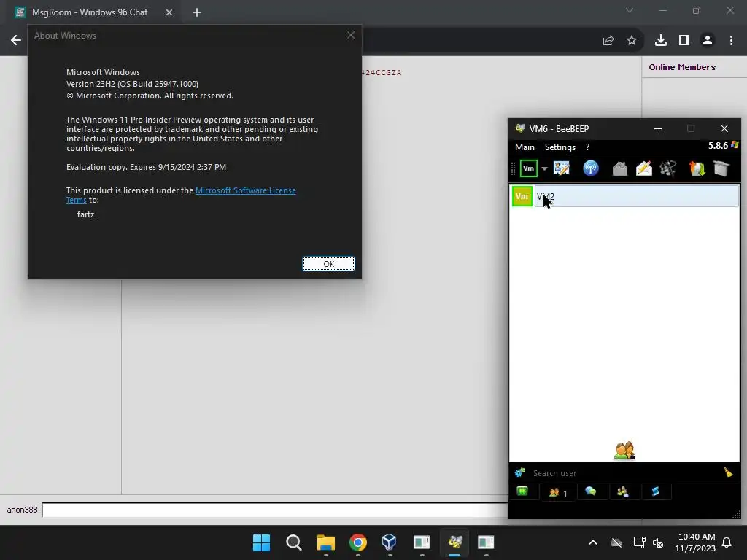
Task: Open Chrome downloads icon
Action: pyautogui.click(x=660, y=41)
